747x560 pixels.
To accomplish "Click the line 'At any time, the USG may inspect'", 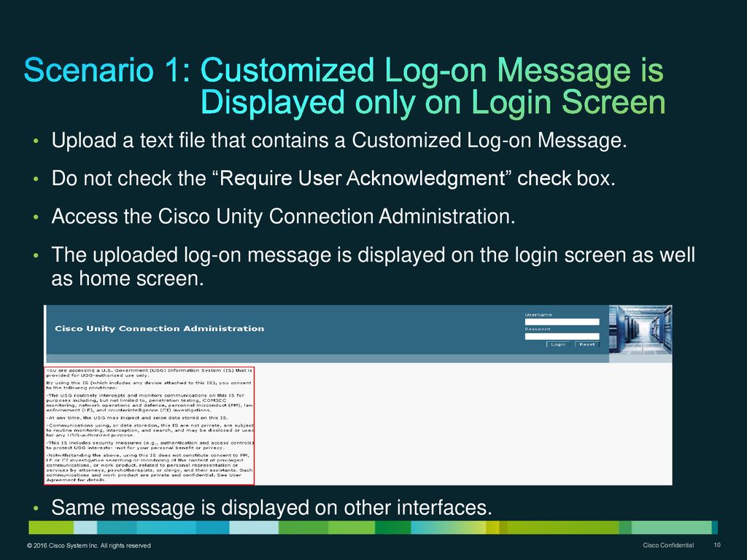I will point(137,418).
